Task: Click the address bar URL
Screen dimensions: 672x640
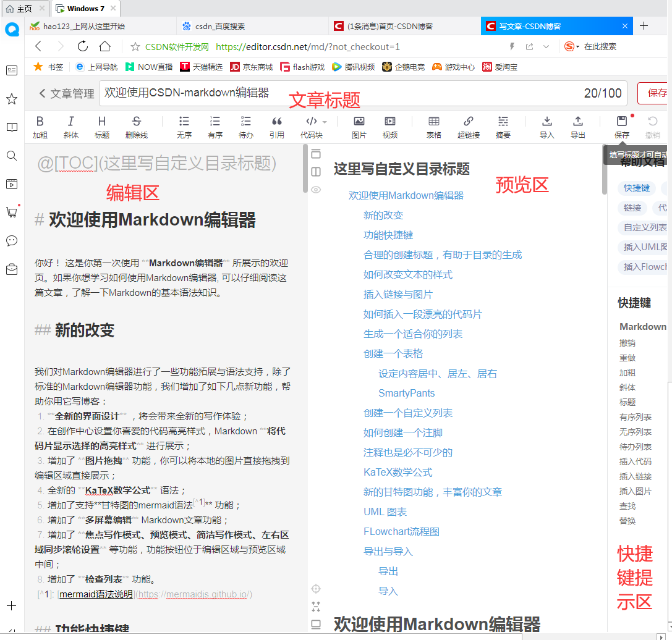Action: [308, 47]
